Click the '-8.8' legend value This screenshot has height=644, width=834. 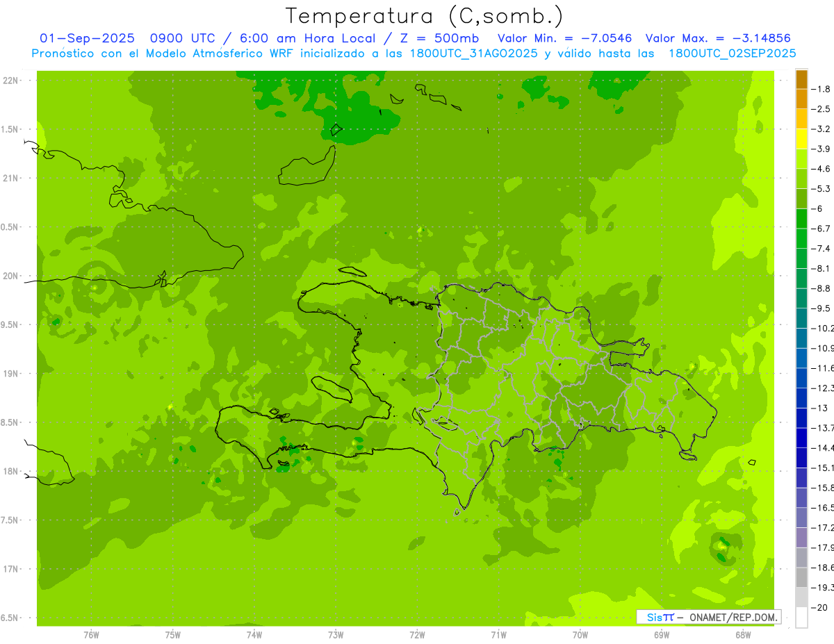822,288
